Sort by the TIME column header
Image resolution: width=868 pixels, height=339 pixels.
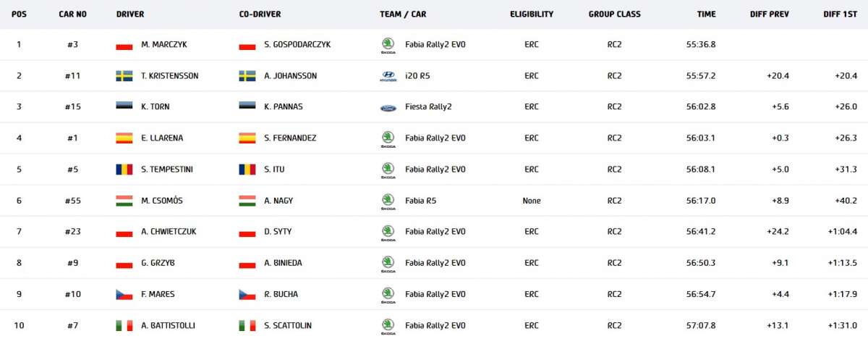click(x=706, y=14)
